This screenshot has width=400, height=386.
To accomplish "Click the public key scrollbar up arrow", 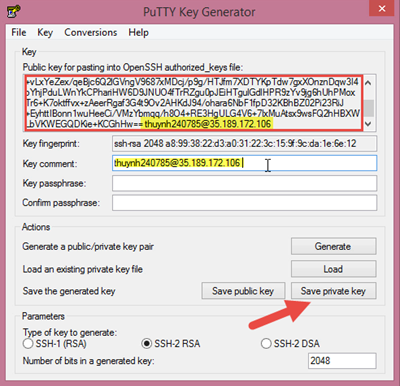I will coord(368,82).
